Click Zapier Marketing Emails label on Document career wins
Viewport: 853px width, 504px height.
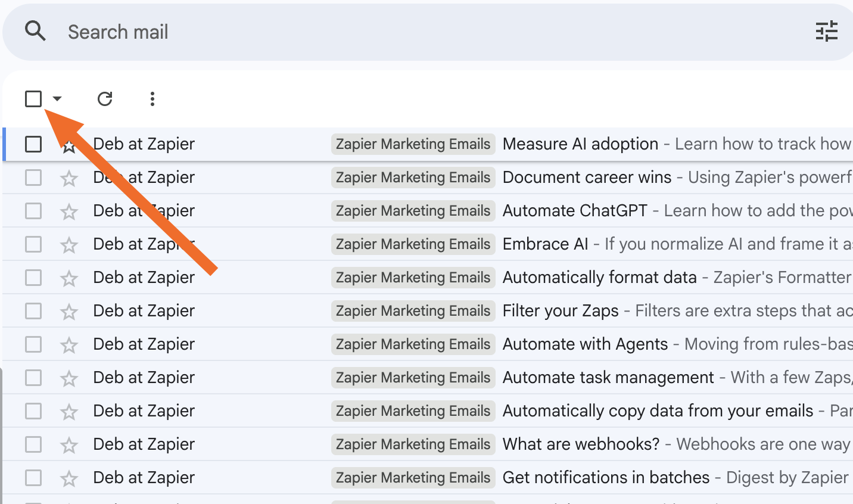tap(413, 178)
